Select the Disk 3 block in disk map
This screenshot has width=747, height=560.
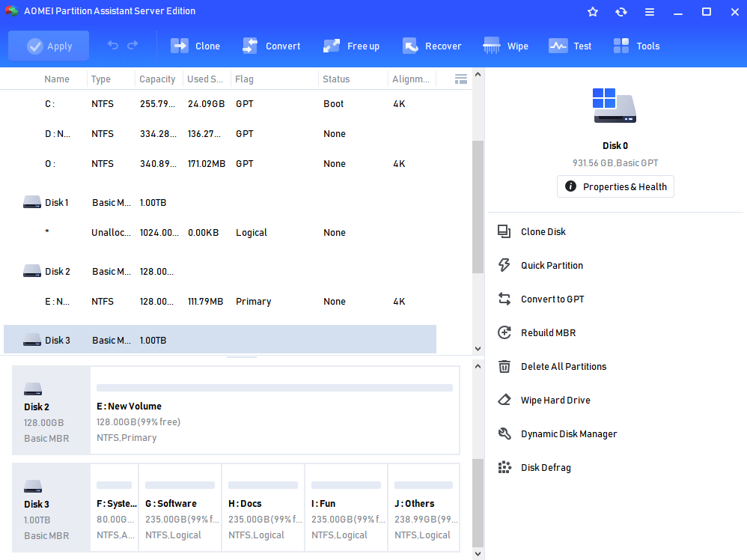[51, 508]
